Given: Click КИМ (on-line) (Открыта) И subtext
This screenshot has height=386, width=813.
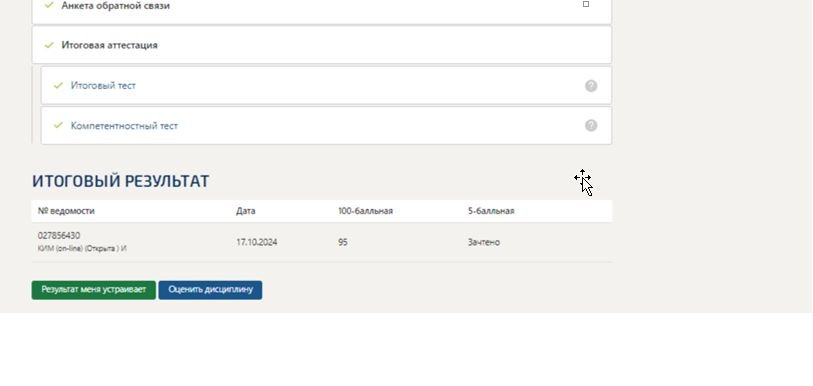Looking at the screenshot, I should click(82, 249).
